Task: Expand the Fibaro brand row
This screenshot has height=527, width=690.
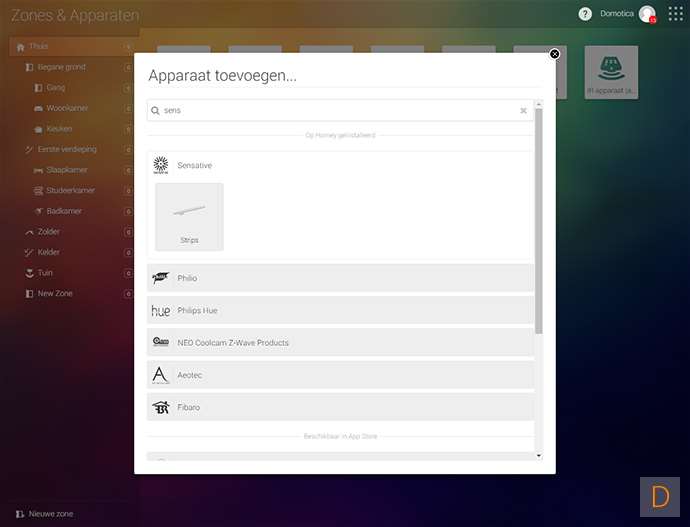Action: point(340,407)
